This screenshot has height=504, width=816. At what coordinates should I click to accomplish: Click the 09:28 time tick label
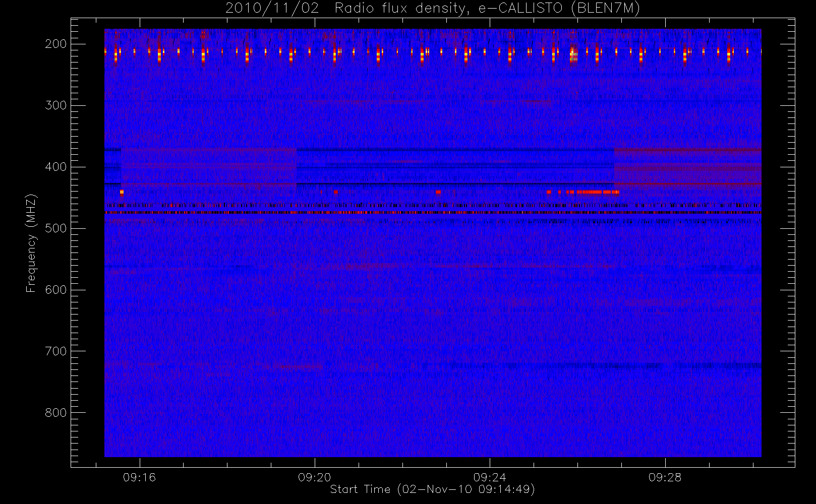(x=665, y=477)
